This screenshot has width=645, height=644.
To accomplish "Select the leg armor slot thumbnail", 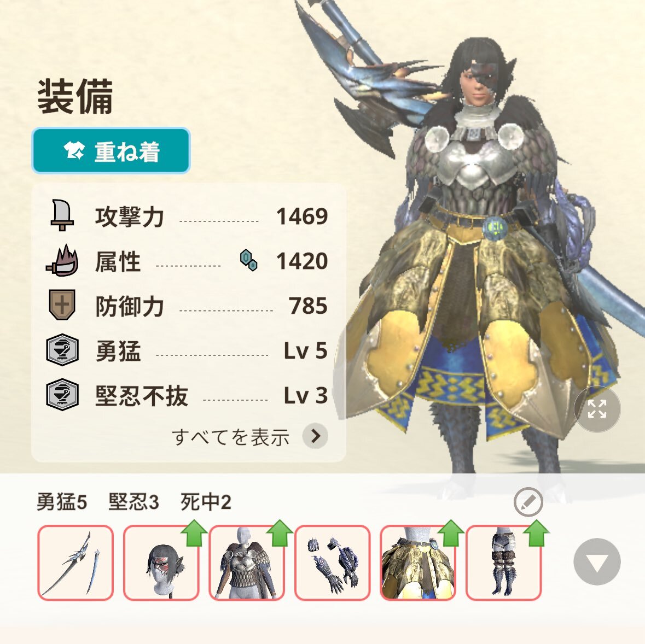I will pyautogui.click(x=503, y=563).
